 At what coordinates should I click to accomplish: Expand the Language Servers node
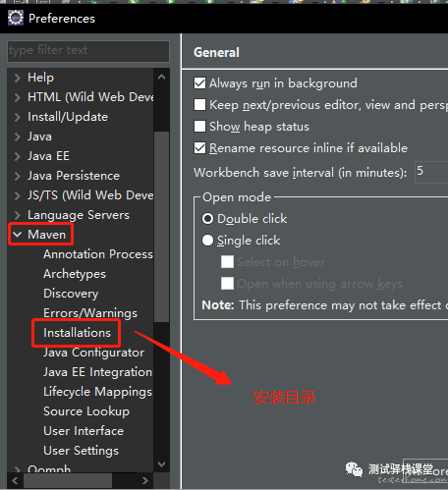pos(17,215)
